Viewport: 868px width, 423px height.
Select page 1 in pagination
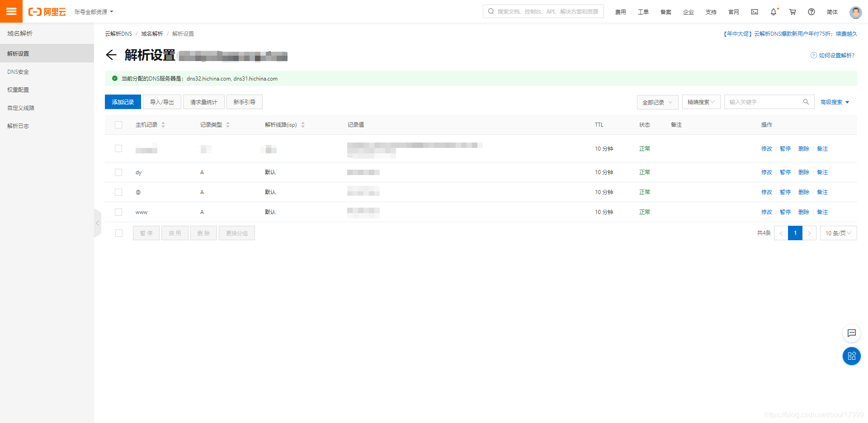(x=795, y=233)
